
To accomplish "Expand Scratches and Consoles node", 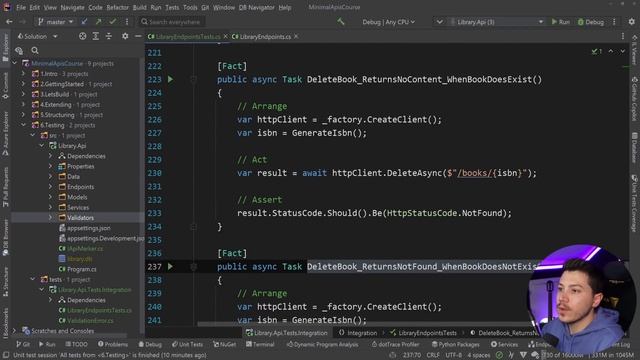I will 14,331.
